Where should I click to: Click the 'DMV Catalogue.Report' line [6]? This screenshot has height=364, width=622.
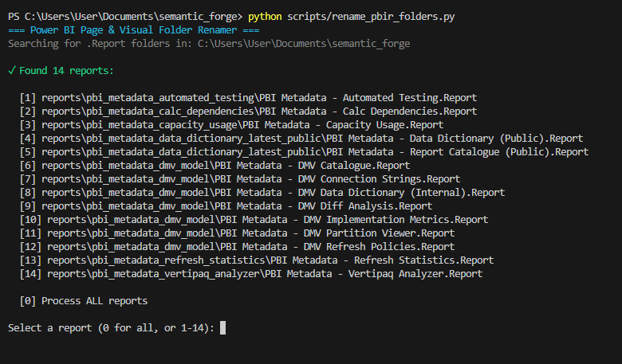(215, 166)
